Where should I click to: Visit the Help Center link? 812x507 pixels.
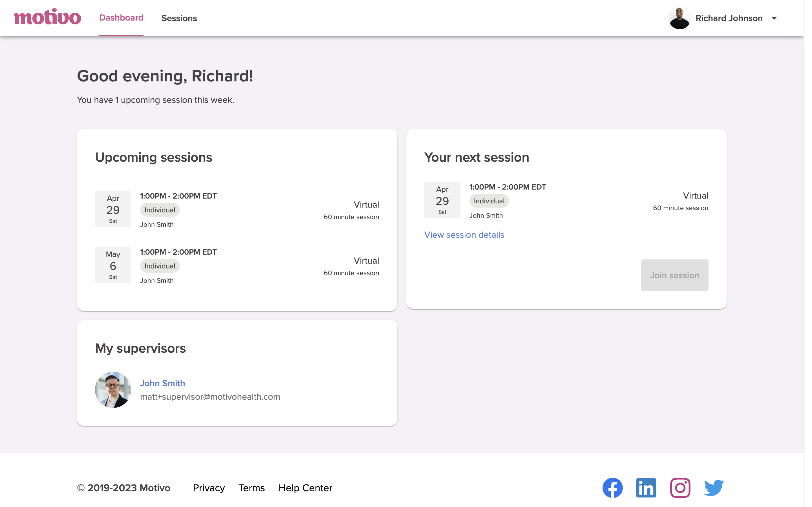point(305,488)
